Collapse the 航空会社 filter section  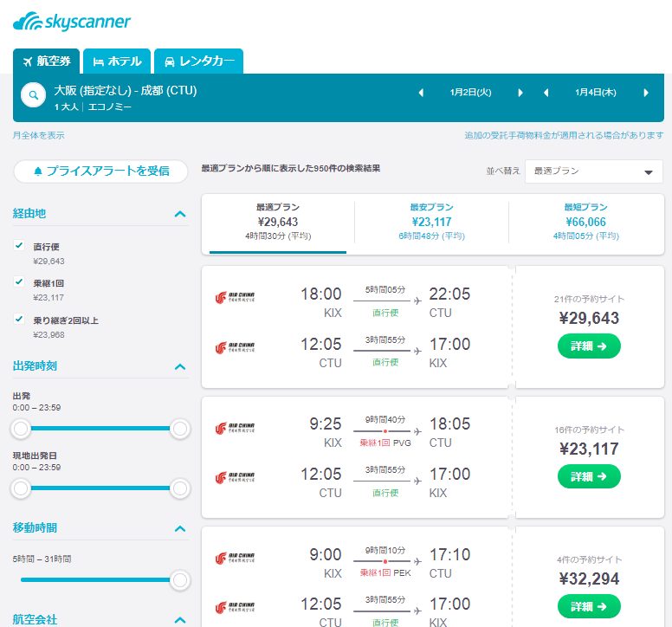[180, 620]
